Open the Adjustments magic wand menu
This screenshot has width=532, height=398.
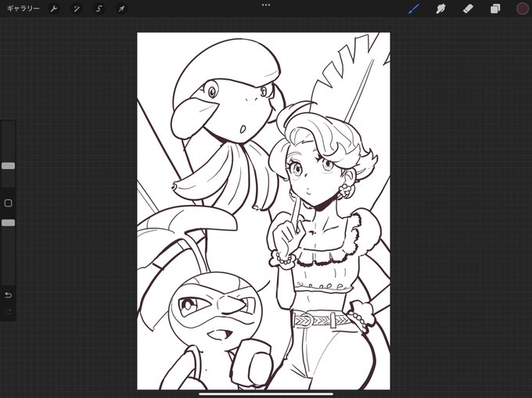click(77, 9)
